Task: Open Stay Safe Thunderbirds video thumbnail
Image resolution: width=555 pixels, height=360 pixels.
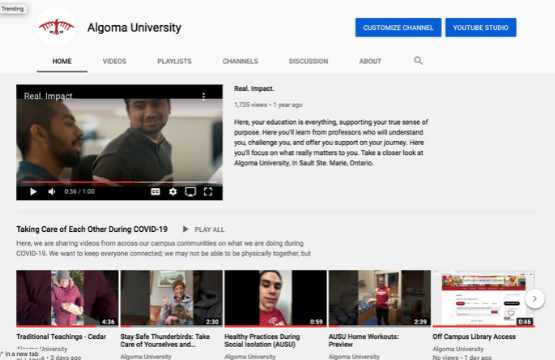Action: tap(171, 298)
